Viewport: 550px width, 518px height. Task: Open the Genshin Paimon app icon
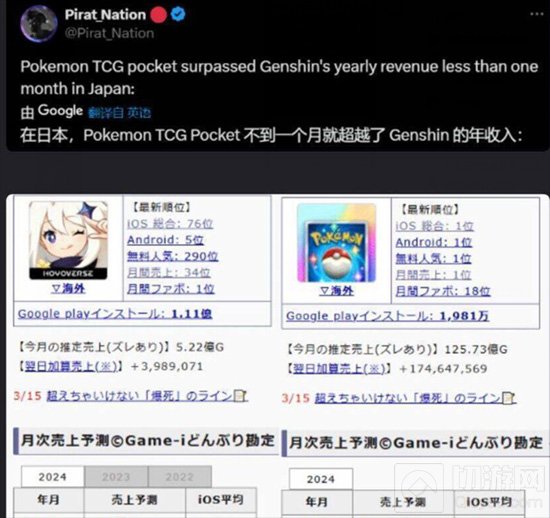[x=68, y=240]
